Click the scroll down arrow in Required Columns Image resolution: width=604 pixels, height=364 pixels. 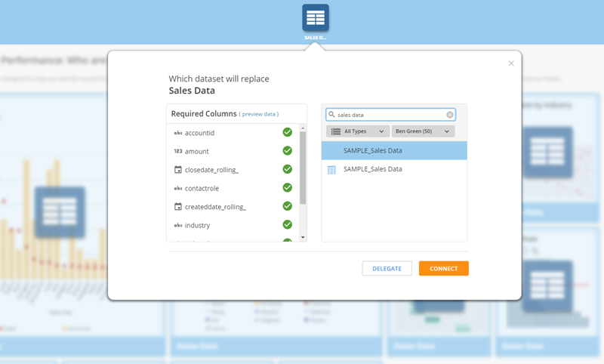pos(303,237)
